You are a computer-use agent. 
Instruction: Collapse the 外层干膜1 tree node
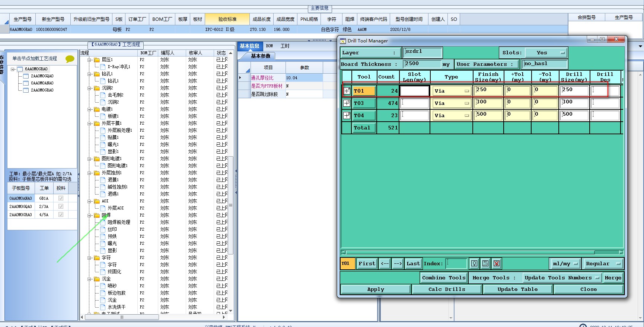click(x=89, y=124)
